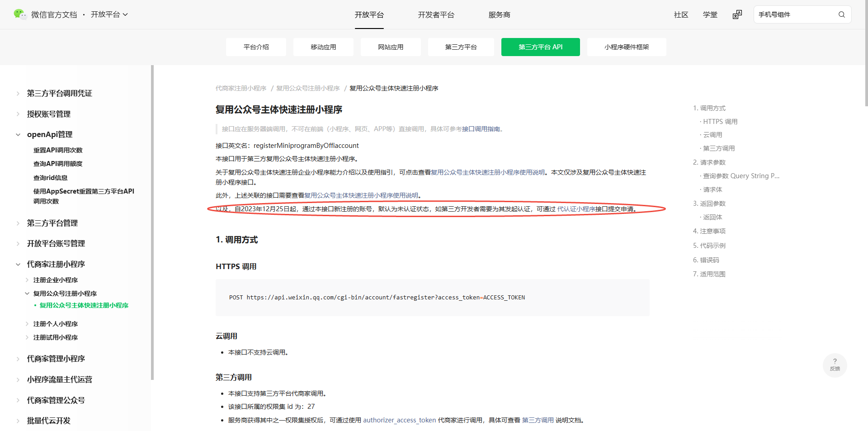Select the 小程序硬件框架 tab
Screen dimensions: 868x431
point(627,47)
